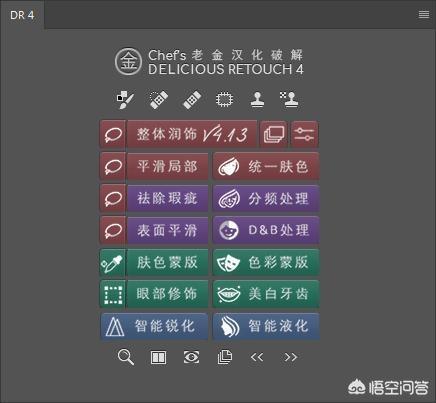
Task: Select the pattern stamp tool icon
Action: 289,100
